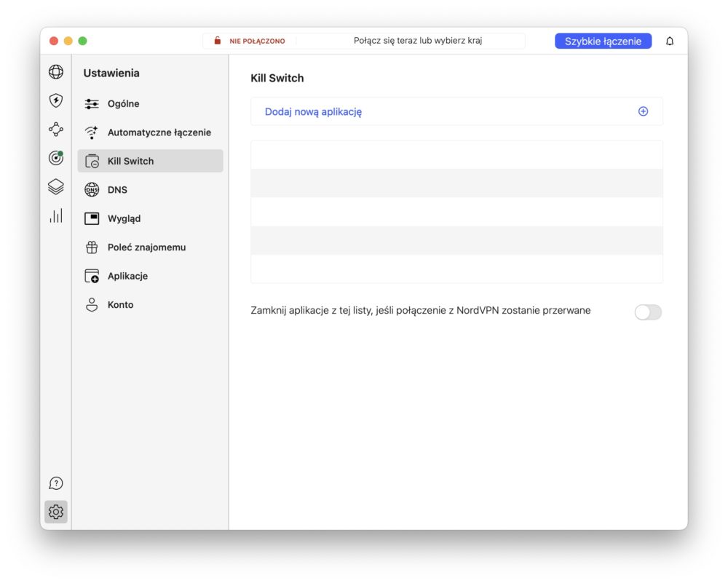Image resolution: width=728 pixels, height=583 pixels.
Task: Click the Ustawienia heading
Action: coord(111,73)
